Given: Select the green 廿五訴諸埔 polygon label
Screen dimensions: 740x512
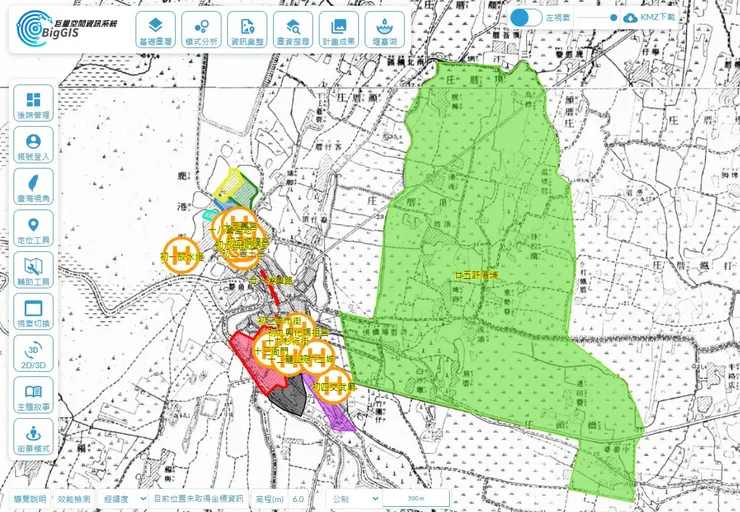Looking at the screenshot, I should point(476,275).
